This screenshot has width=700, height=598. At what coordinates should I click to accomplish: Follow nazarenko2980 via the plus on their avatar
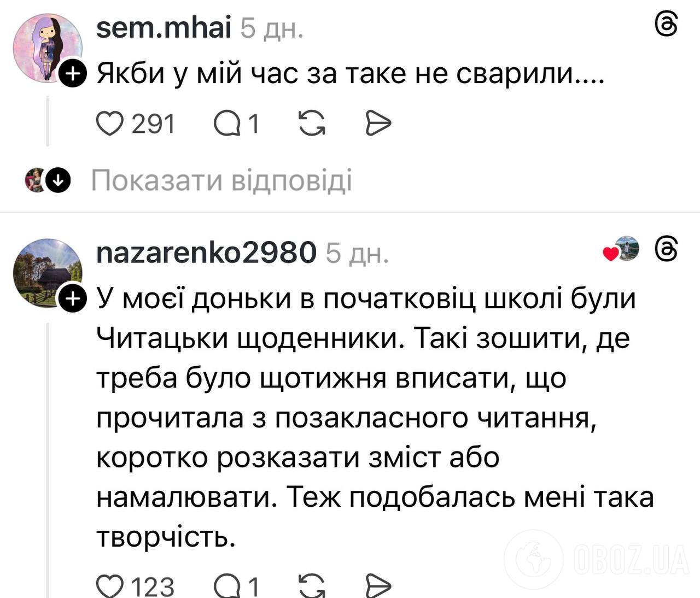74,298
